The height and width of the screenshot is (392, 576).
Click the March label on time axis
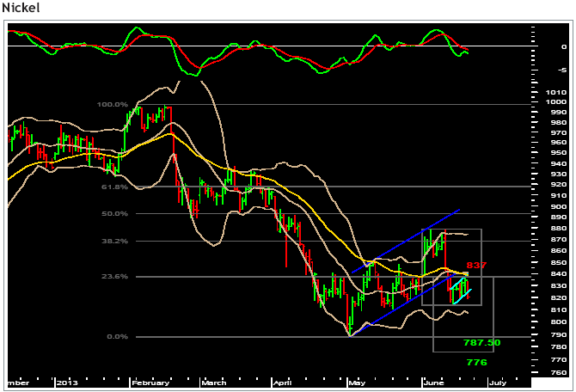tap(214, 383)
